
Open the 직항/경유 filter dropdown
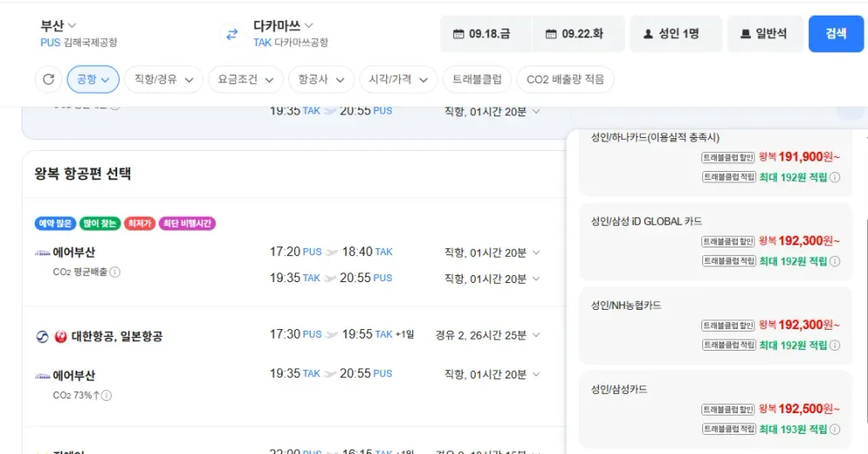pyautogui.click(x=163, y=79)
